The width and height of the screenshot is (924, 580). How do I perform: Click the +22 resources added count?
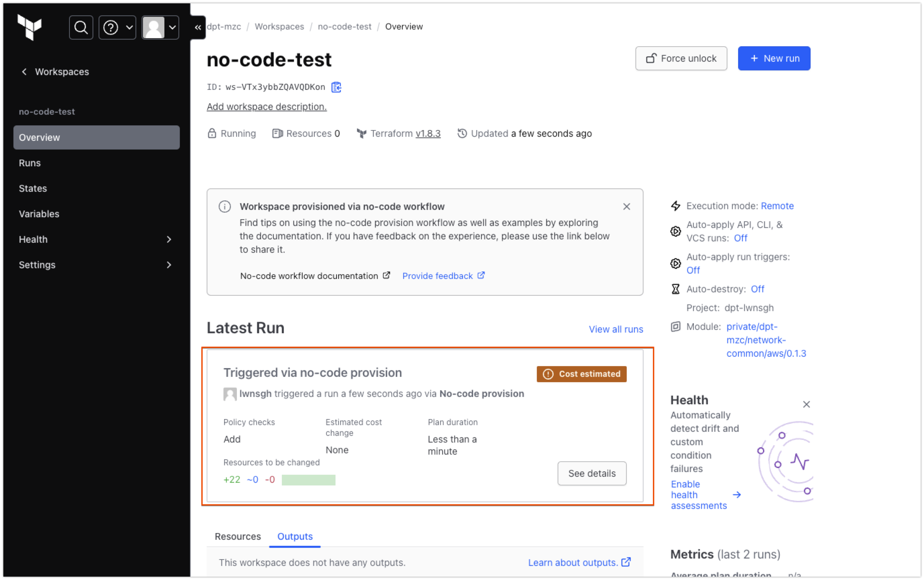point(232,480)
